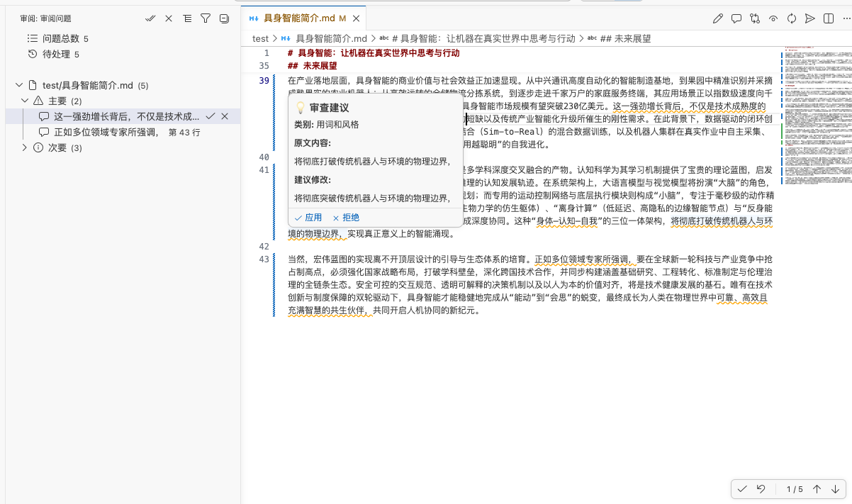Click the ## 未来展望 heading line
The height and width of the screenshot is (504, 852).
tap(313, 65)
